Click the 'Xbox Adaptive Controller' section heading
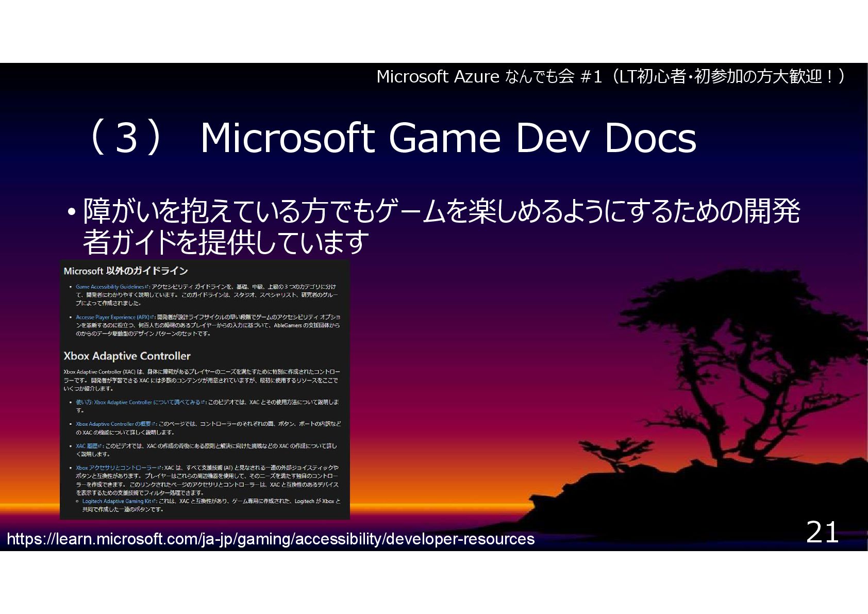The height and width of the screenshot is (614, 868). pos(127,356)
